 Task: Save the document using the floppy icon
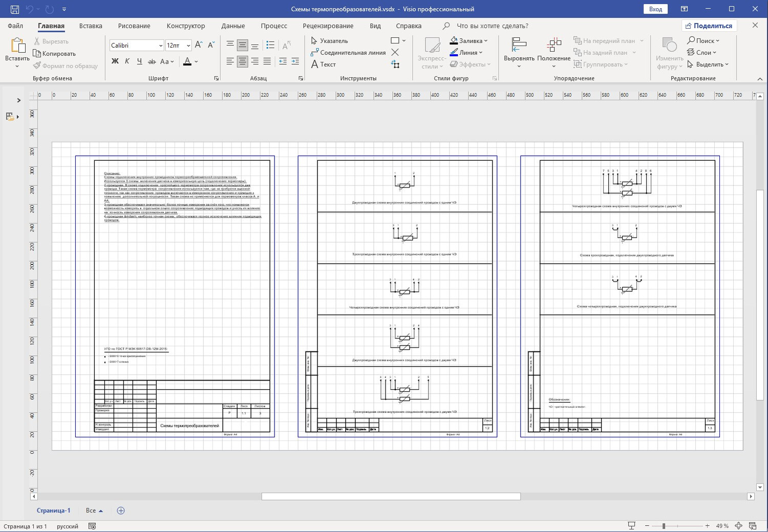pyautogui.click(x=14, y=9)
